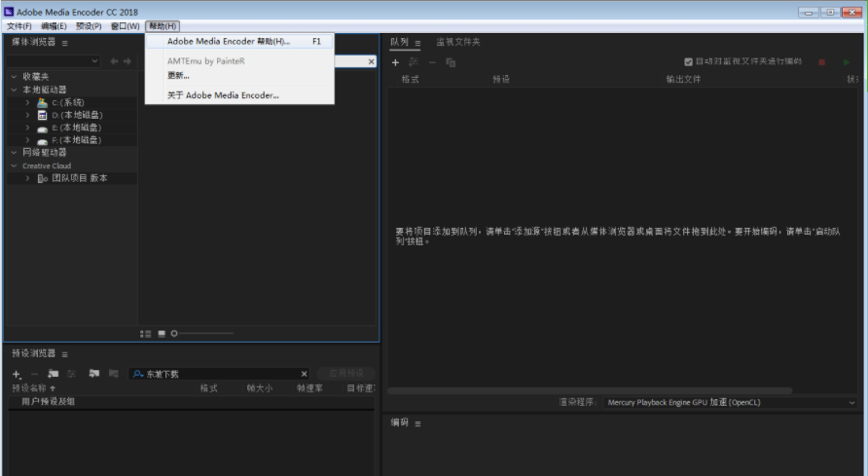
Task: Switch media browser to list view icon
Action: click(x=146, y=333)
